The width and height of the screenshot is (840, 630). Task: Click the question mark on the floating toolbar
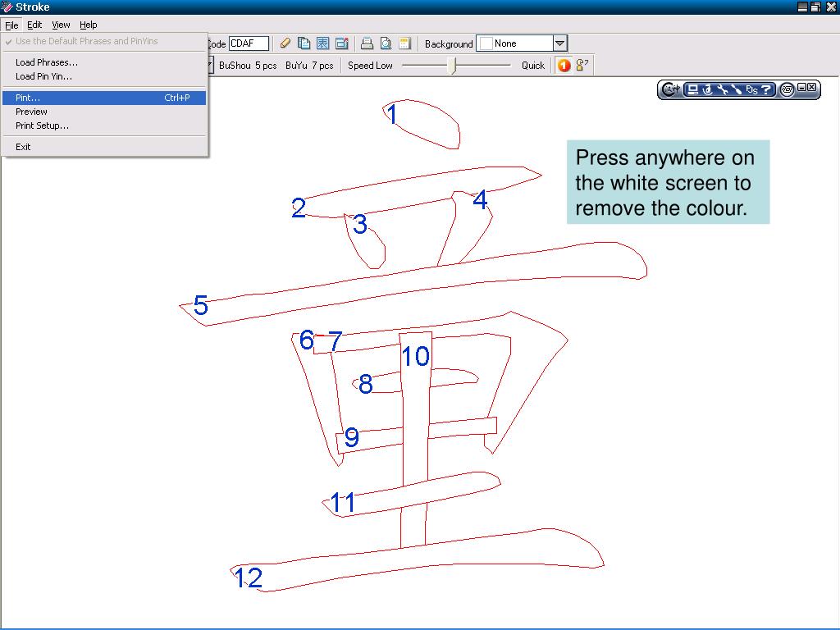point(767,89)
